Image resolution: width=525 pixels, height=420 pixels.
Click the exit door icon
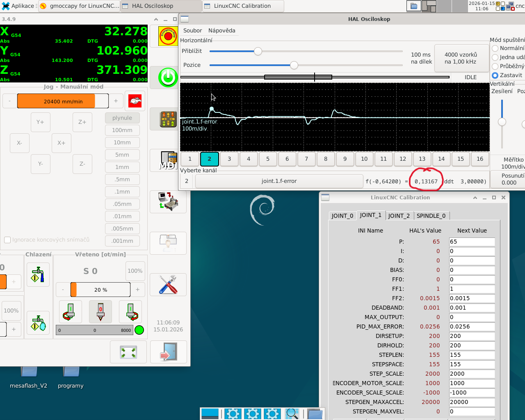[x=168, y=352]
